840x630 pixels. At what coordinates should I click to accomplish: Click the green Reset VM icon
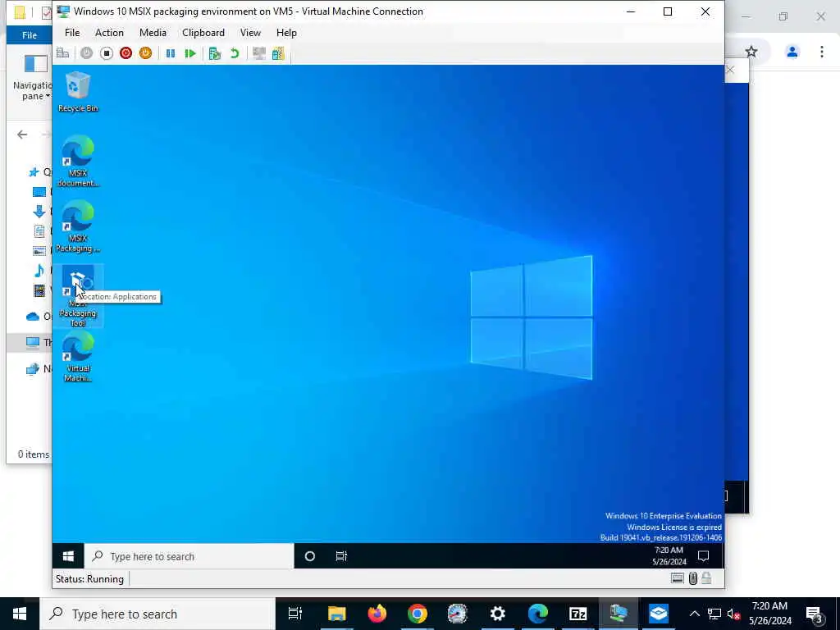click(190, 53)
